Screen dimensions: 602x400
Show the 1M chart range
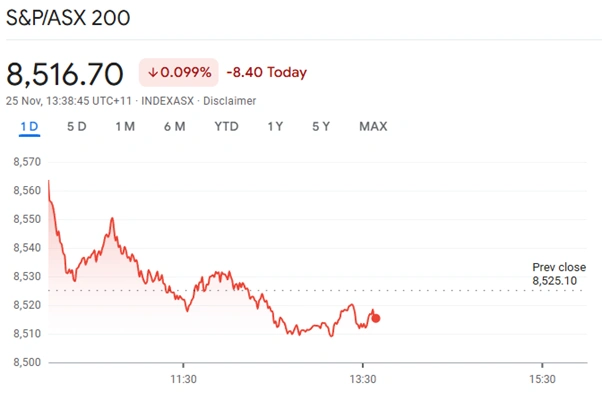125,127
